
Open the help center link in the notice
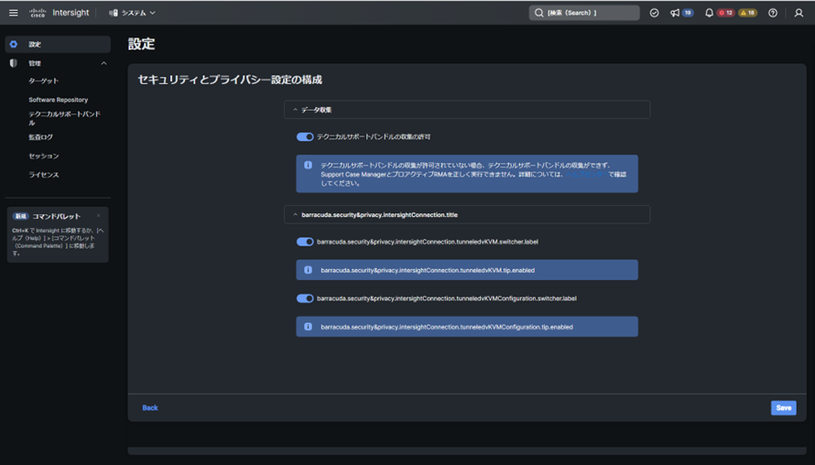pos(586,175)
